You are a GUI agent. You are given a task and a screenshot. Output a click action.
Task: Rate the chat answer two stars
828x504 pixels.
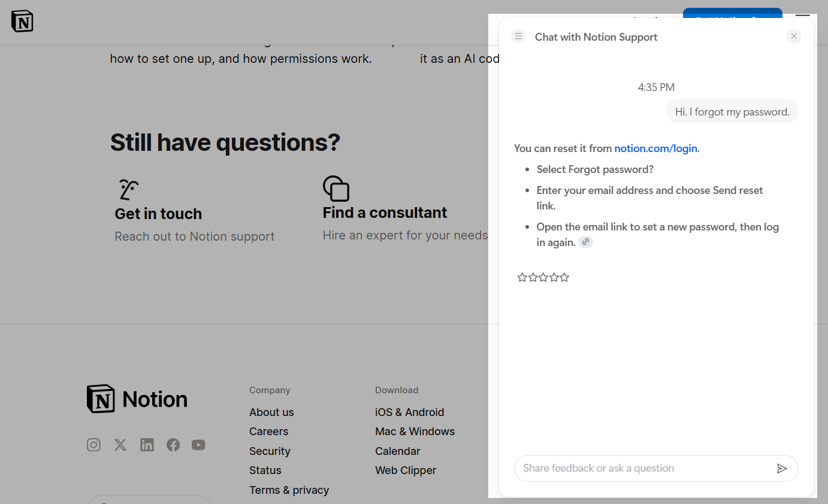[x=533, y=277]
